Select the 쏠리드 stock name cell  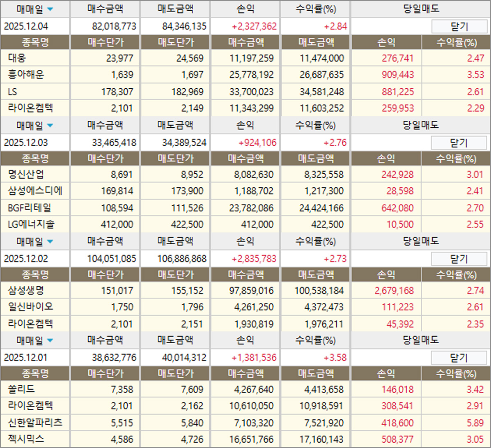coord(21,389)
